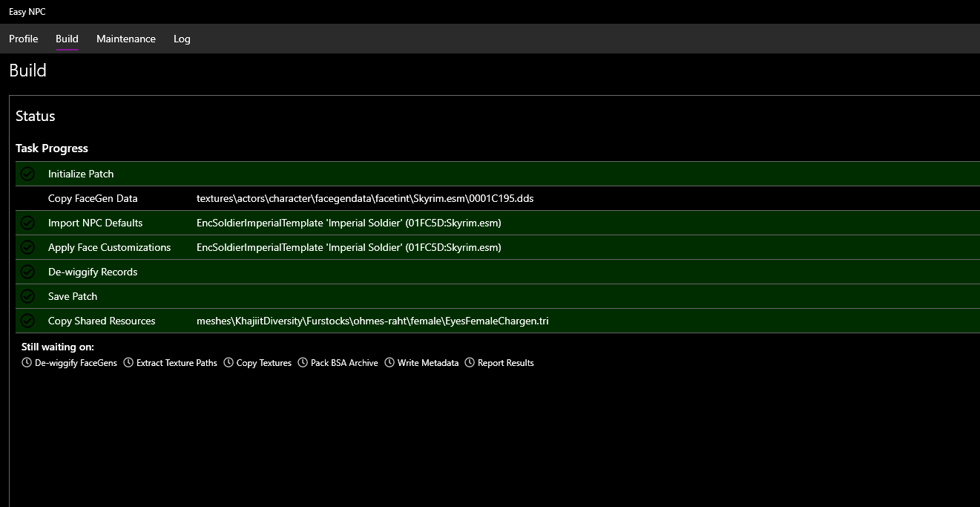Open the Profile tab

tap(24, 39)
